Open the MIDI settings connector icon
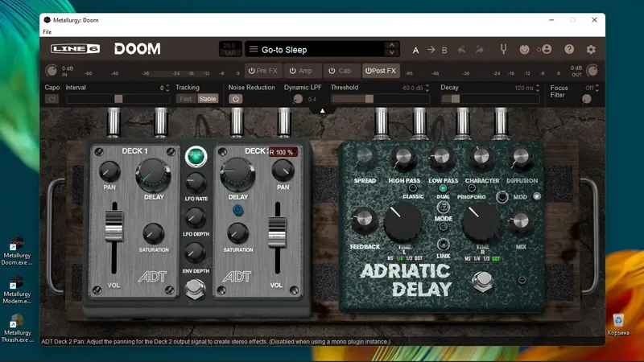Screen dimensions: 644x362 point(525,50)
